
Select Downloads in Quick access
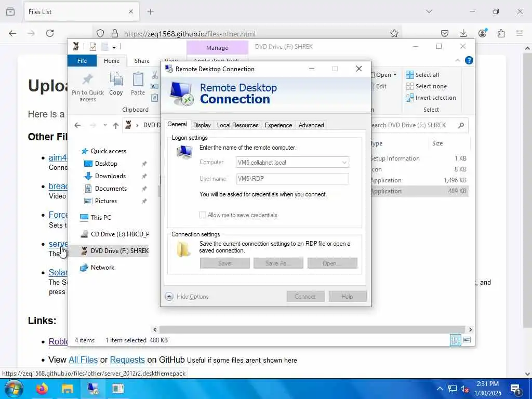110,176
